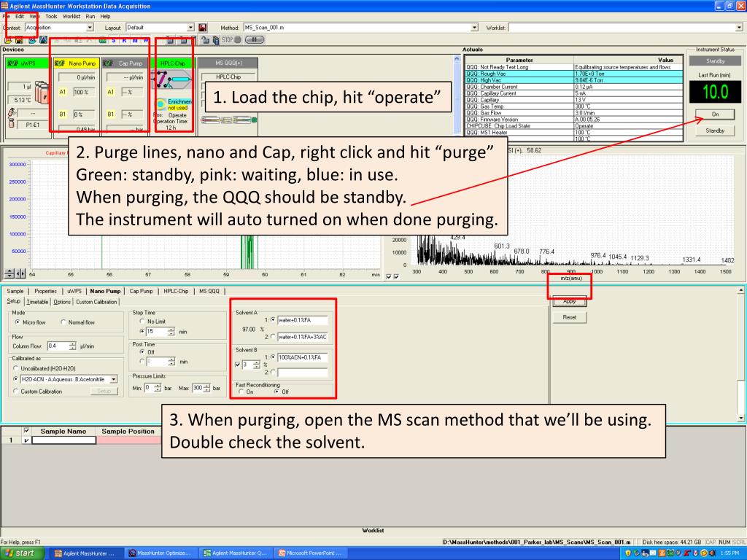Screen dimensions: 747x560
Task: Click the pause pill button in toolbar
Action: click(x=255, y=39)
